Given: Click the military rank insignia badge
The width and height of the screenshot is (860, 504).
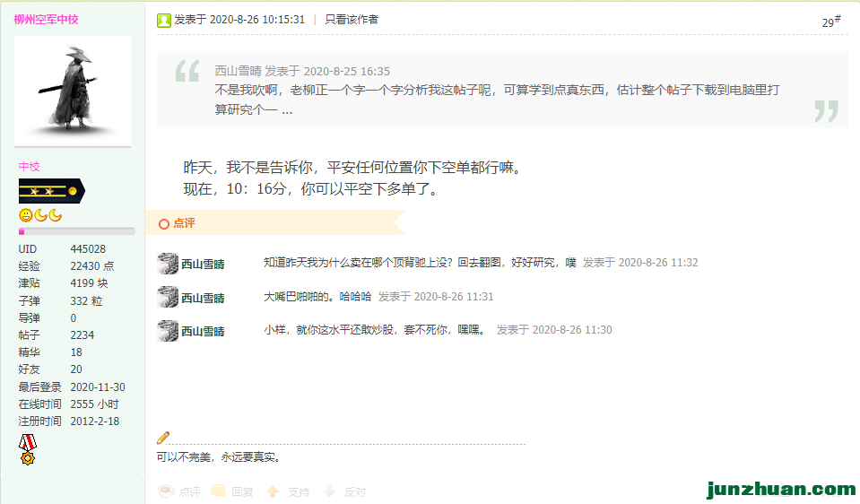Looking at the screenshot, I should coord(51,191).
